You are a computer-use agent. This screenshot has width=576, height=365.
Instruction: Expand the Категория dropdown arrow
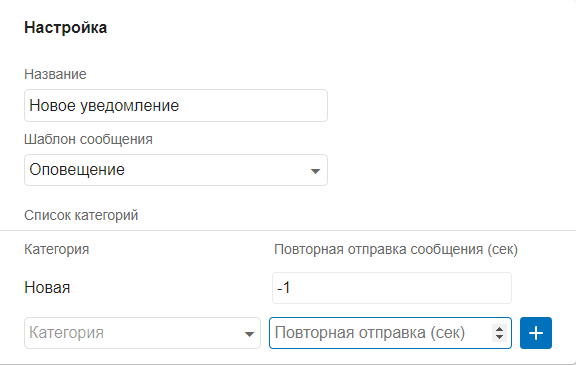(x=249, y=334)
